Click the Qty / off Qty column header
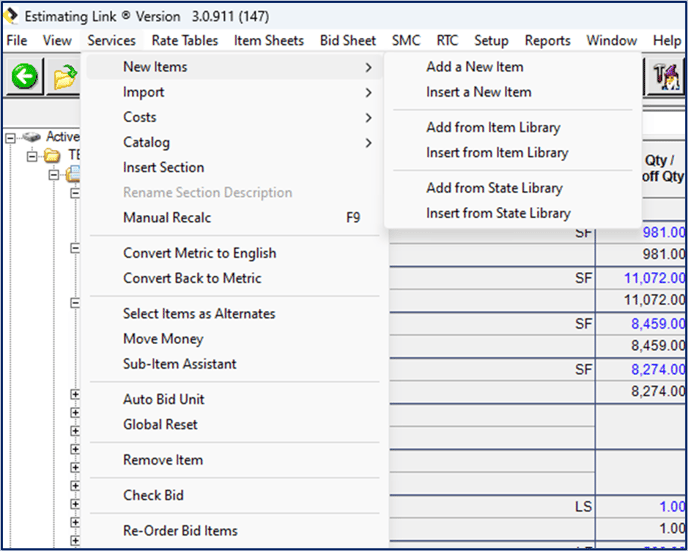This screenshot has width=688, height=551. (x=663, y=168)
